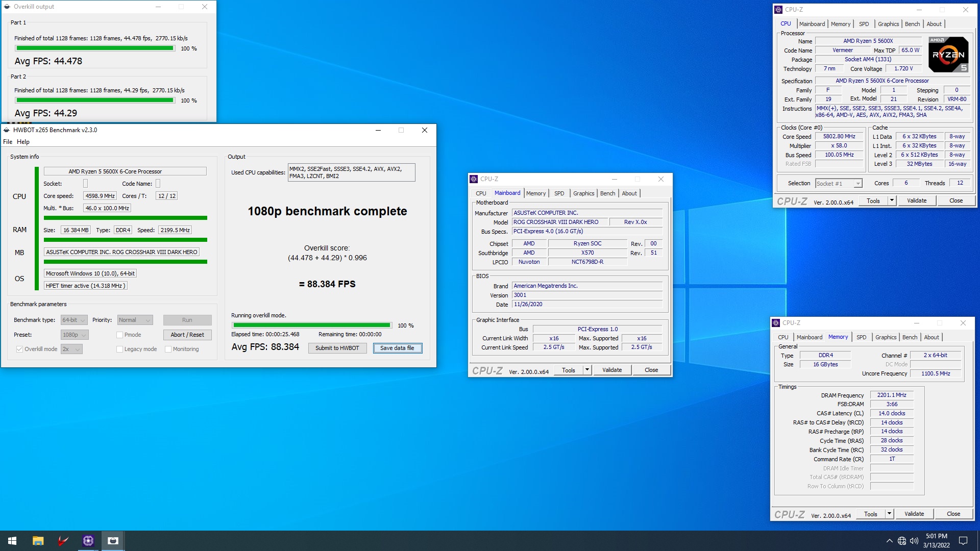
Task: Open Memory tab in CPU-Z Mainboard window
Action: click(536, 193)
